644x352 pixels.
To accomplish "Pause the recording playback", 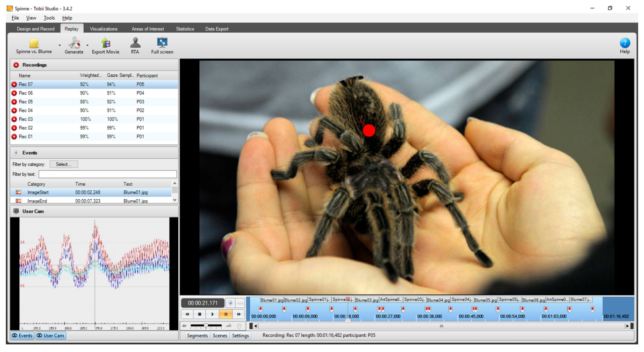I will point(226,314).
